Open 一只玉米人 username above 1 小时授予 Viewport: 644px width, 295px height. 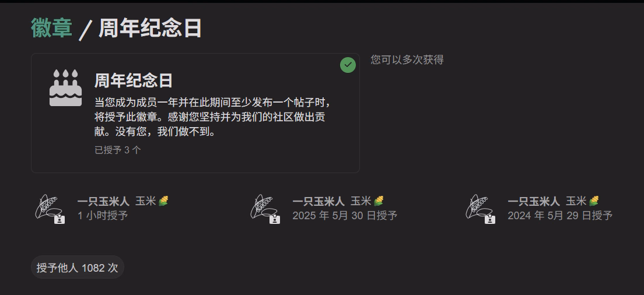[103, 201]
